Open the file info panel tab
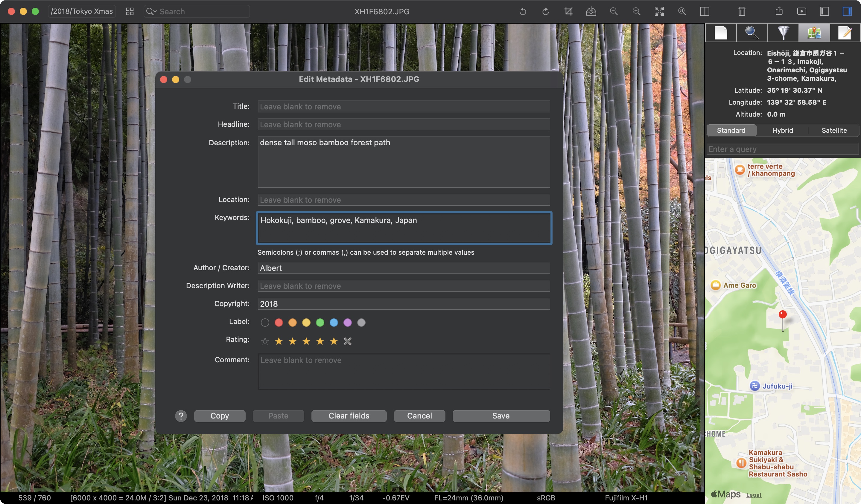 (x=721, y=33)
